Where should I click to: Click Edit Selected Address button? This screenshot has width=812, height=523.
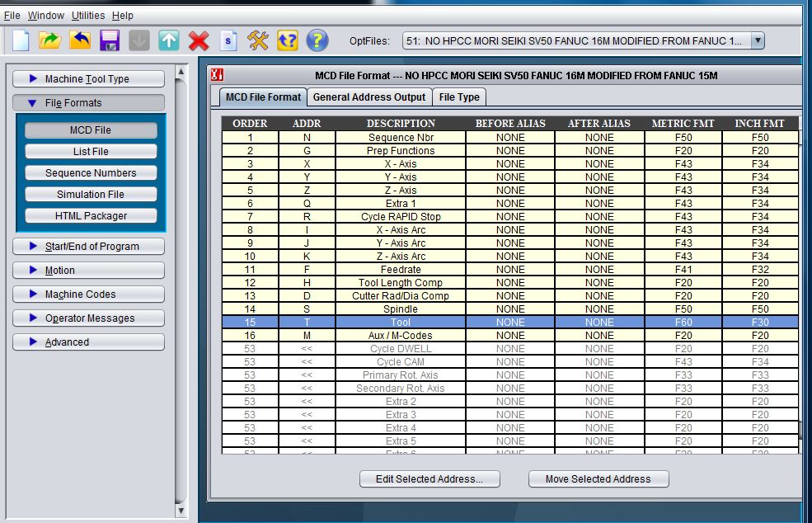[429, 479]
